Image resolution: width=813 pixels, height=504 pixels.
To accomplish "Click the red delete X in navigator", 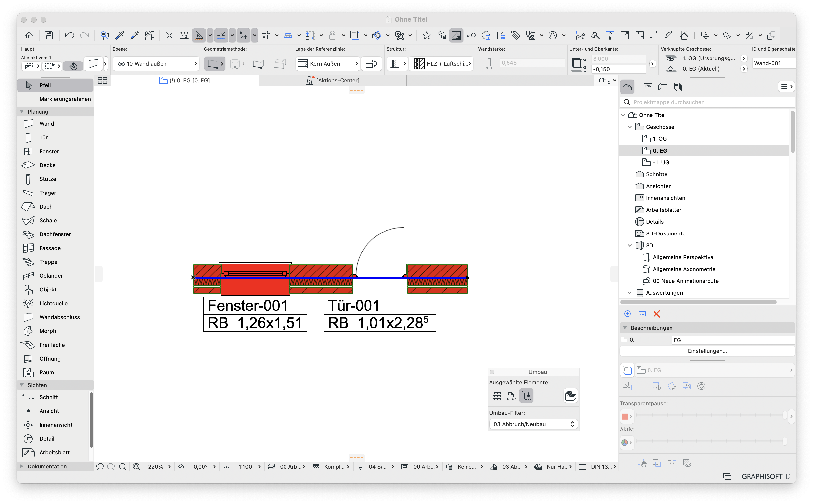I will coord(657,314).
